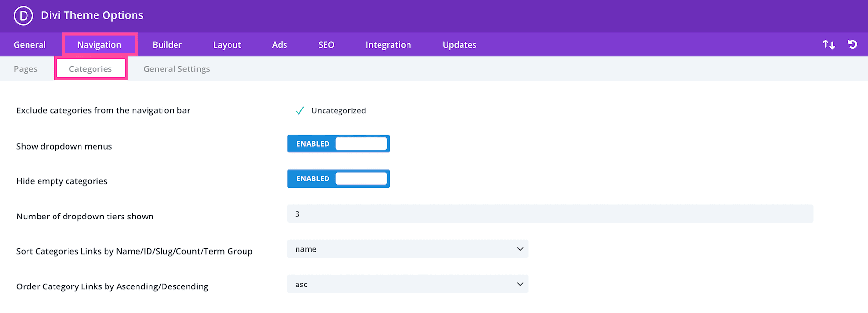
Task: Open the Order Category Links dropdown
Action: pos(407,285)
